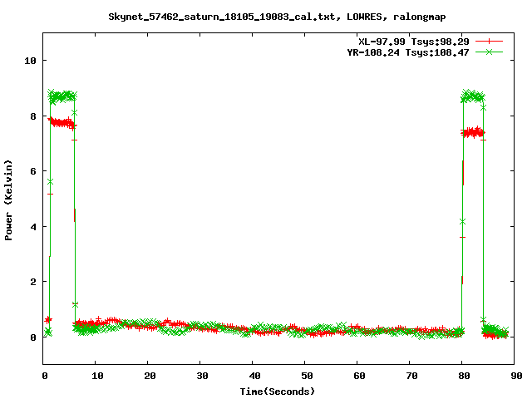
Task: Click y-axis tick label 8
Action: [x=33, y=116]
